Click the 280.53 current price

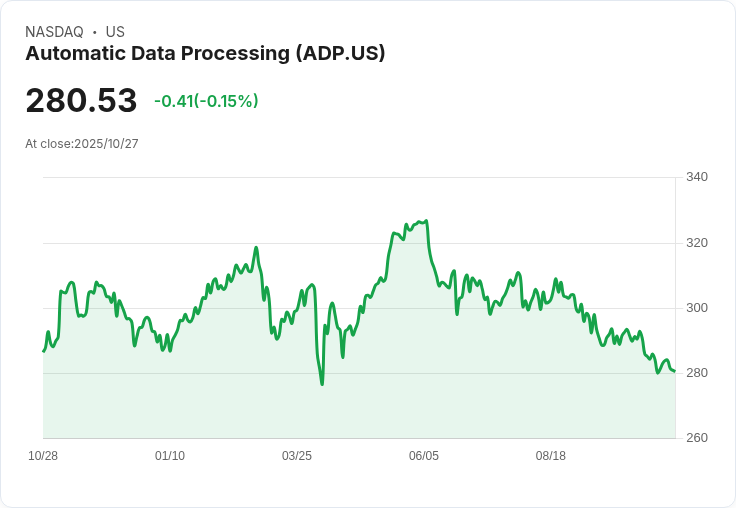coord(81,101)
